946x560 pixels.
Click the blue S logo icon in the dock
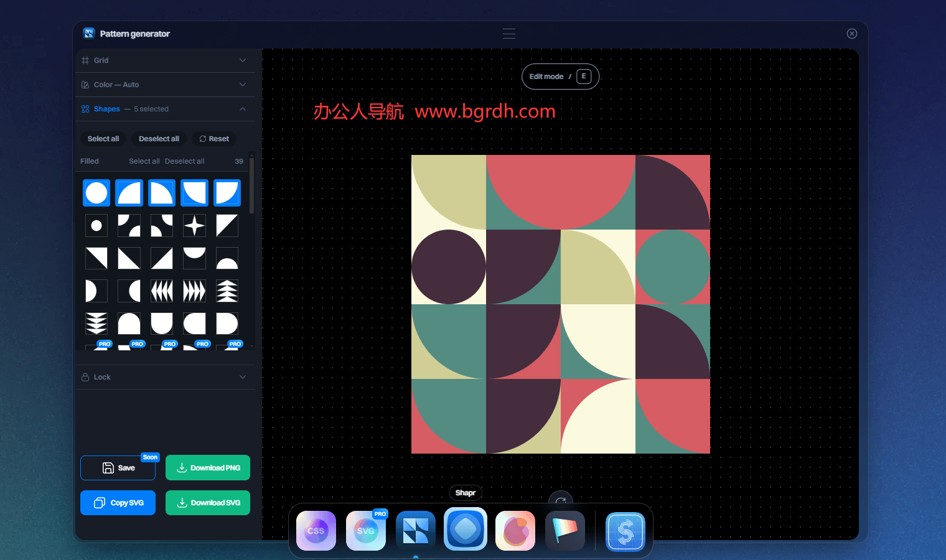625,531
